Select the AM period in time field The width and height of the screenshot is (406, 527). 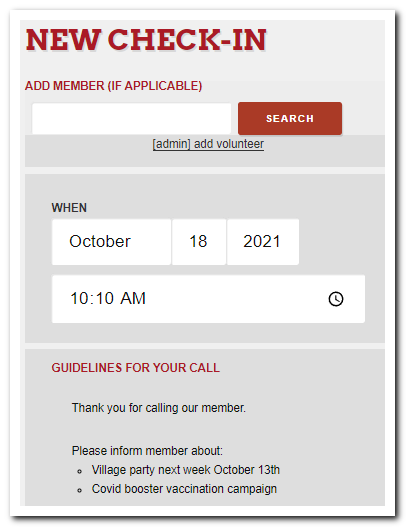pos(133,298)
